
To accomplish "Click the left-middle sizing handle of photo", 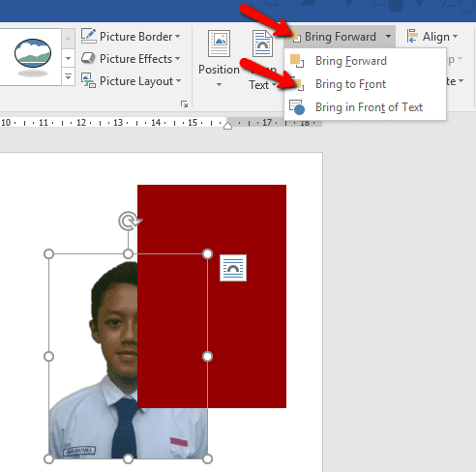I will 48,356.
